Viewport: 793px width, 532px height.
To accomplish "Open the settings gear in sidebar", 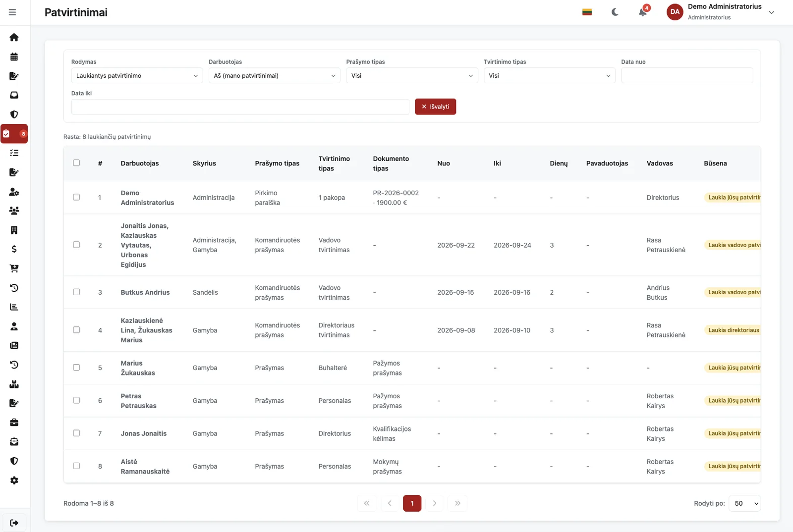I will coord(14,480).
